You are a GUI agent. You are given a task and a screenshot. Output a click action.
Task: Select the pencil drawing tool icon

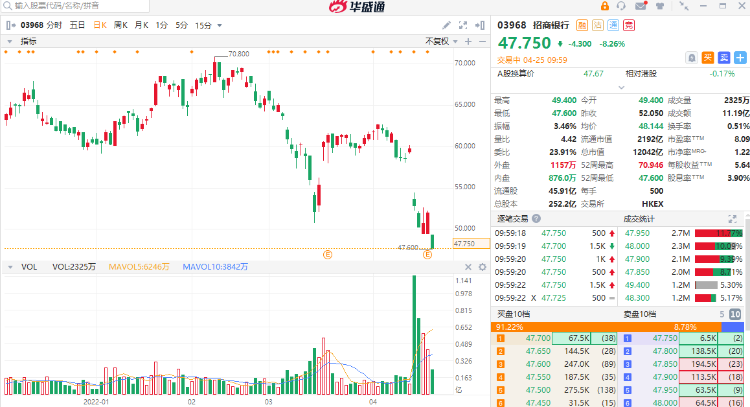446,25
